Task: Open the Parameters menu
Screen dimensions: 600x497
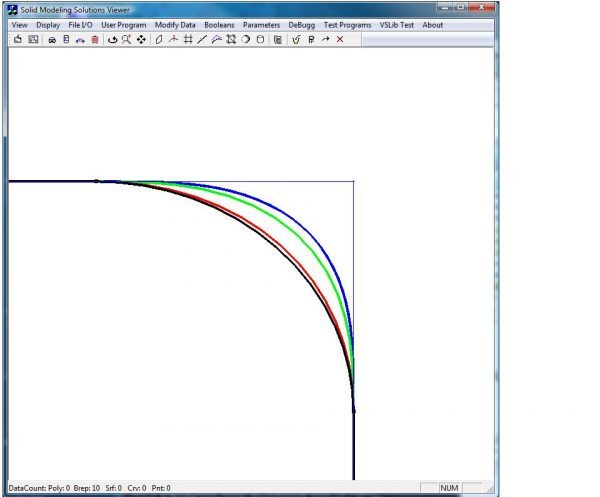Action: click(261, 25)
